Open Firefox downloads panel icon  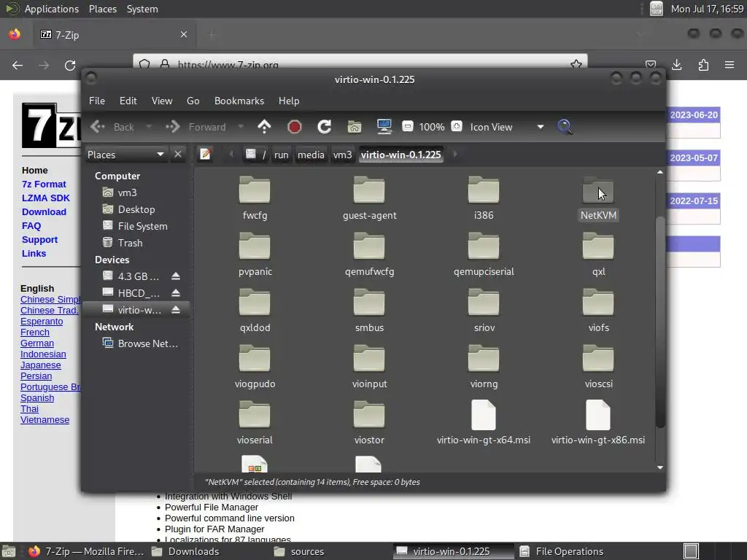(676, 65)
